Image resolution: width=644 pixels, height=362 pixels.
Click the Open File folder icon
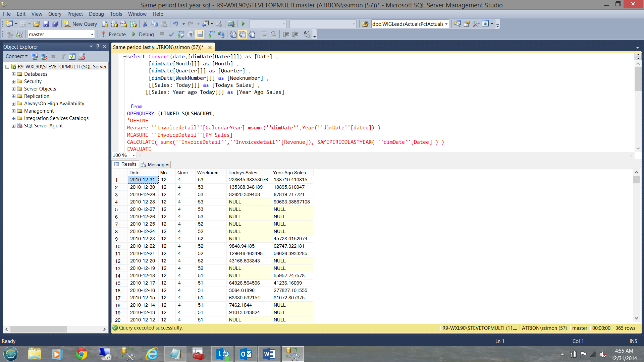(37, 24)
